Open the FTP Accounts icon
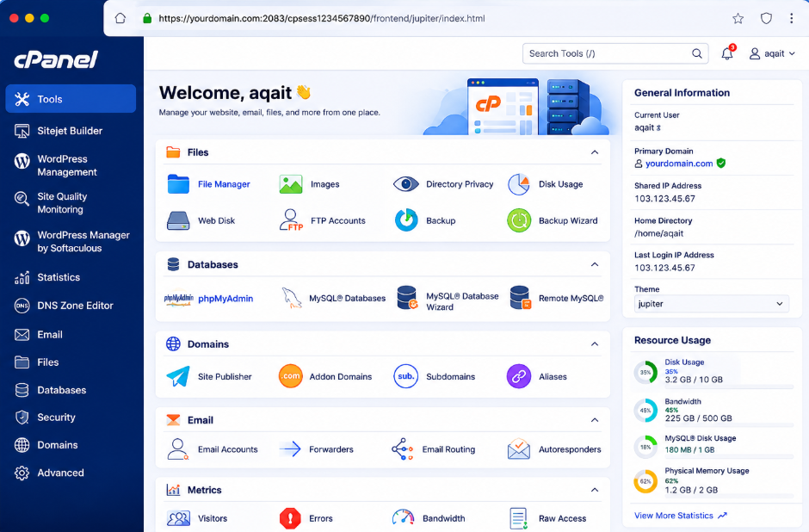Screen dimensions: 809x532 (291, 220)
